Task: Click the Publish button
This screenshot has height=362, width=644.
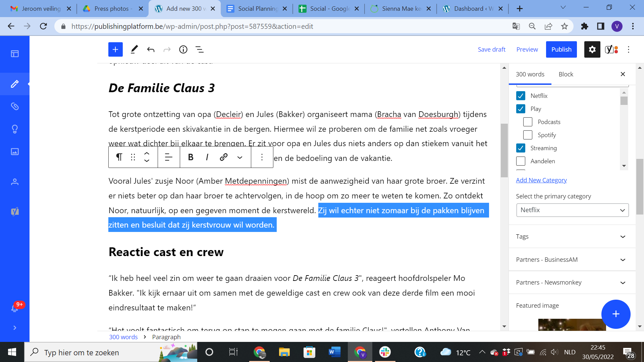Action: (x=561, y=50)
